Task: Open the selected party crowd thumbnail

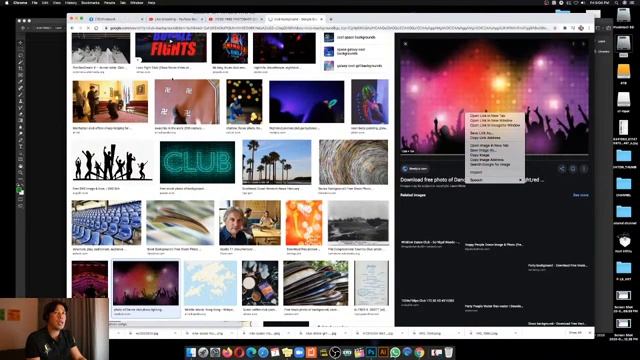Action: pos(146,283)
